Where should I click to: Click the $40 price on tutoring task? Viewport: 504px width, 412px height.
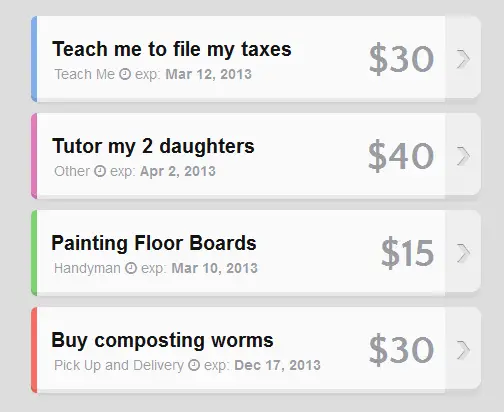[x=401, y=156]
